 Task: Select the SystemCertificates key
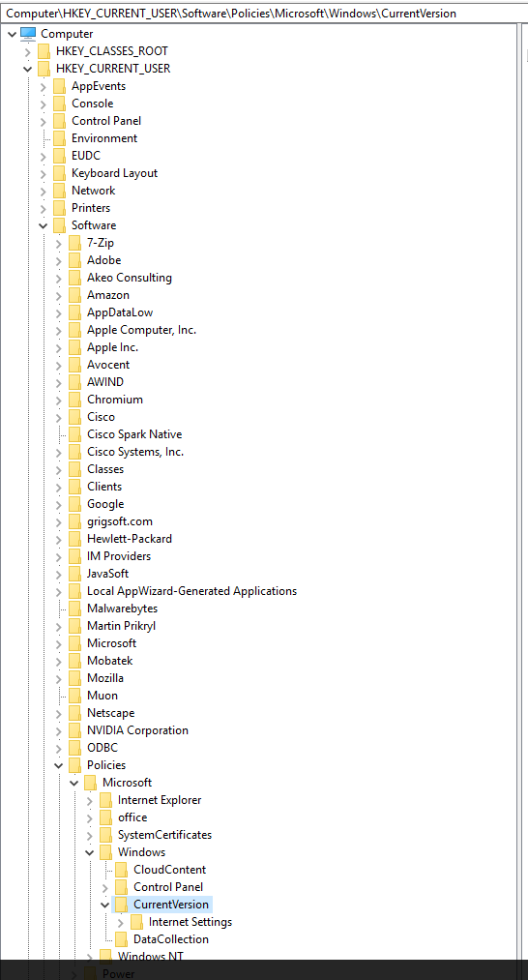pos(165,835)
